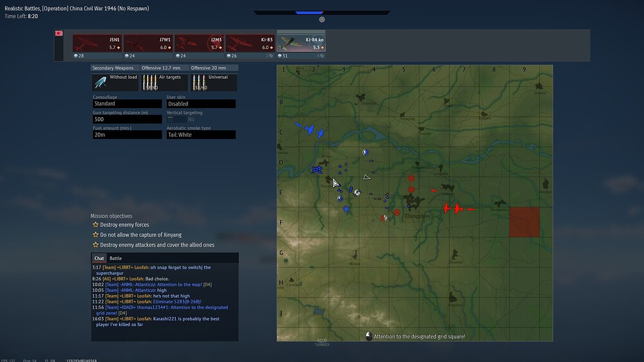Click the star beside 'Destroy enemy forces'

coord(96,224)
